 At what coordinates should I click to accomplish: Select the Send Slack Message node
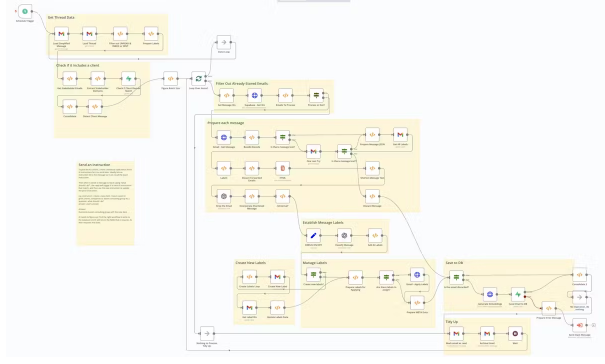click(x=579, y=325)
